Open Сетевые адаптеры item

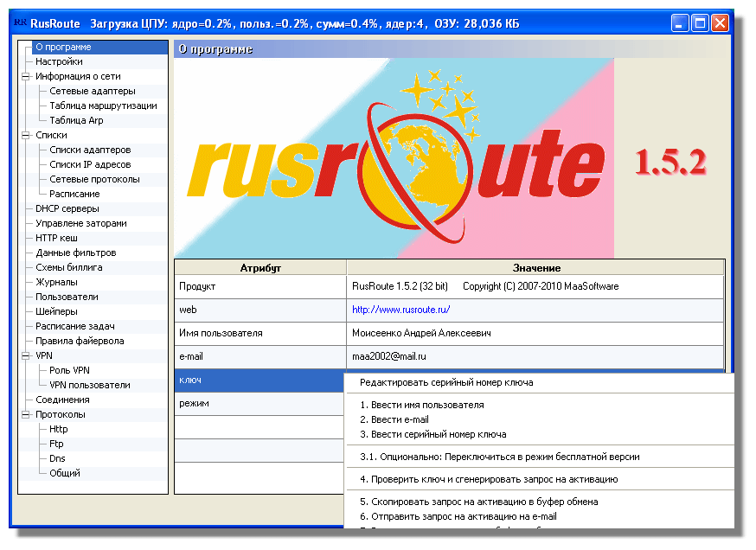pos(92,91)
